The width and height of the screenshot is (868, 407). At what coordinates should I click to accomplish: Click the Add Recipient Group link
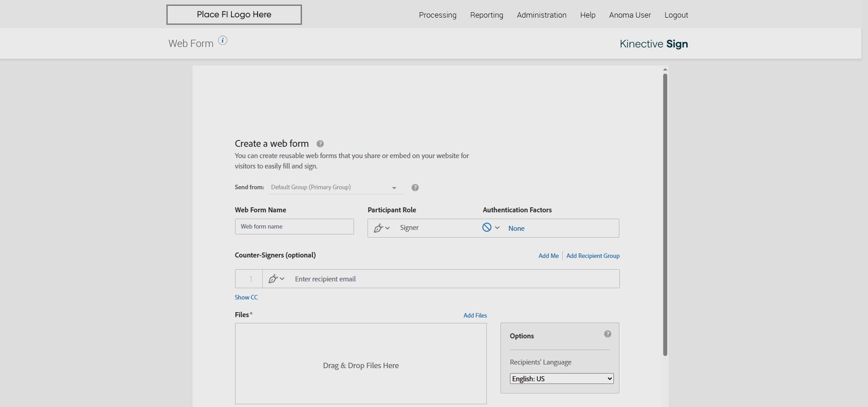pyautogui.click(x=593, y=256)
